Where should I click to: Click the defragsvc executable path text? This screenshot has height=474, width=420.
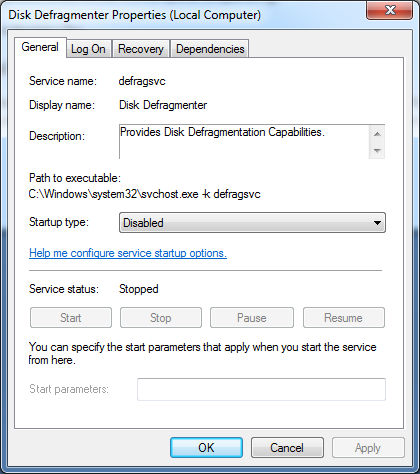pos(144,194)
